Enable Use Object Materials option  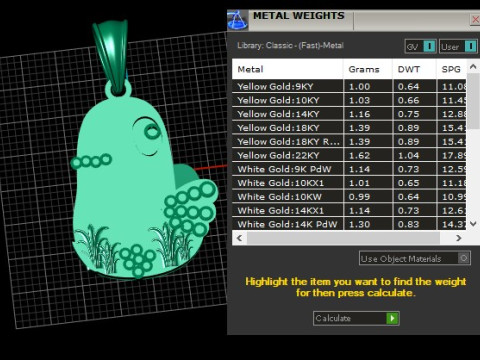[415, 258]
